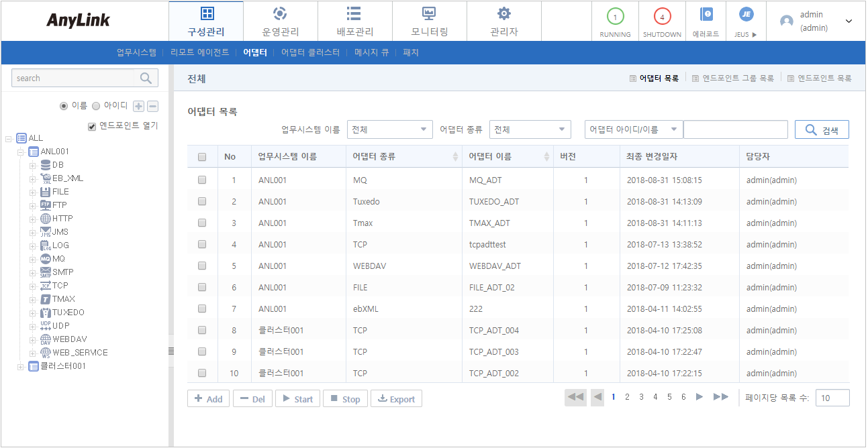868x448 pixels.
Task: Tick the select-all checkbox in table header
Action: click(x=202, y=157)
